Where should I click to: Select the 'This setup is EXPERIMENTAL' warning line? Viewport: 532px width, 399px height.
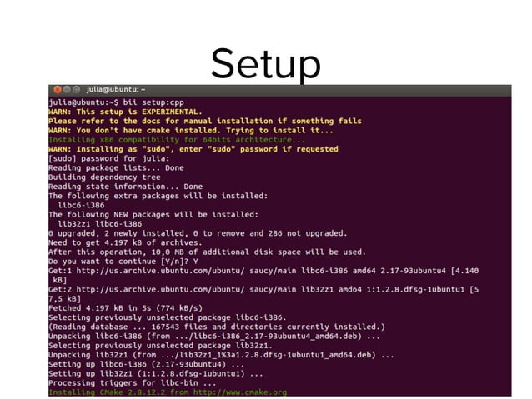(125, 112)
